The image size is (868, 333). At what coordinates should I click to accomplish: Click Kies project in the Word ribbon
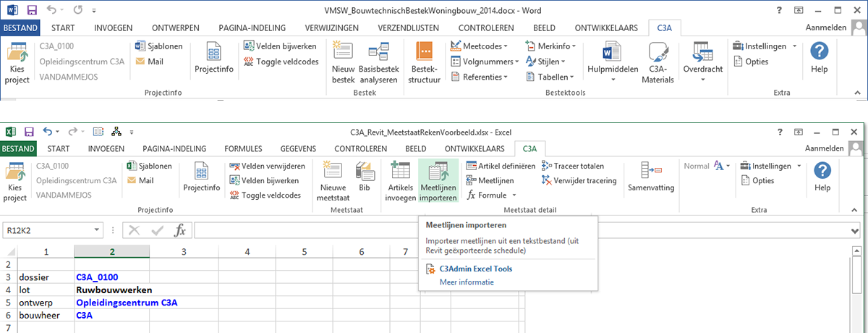[17, 63]
